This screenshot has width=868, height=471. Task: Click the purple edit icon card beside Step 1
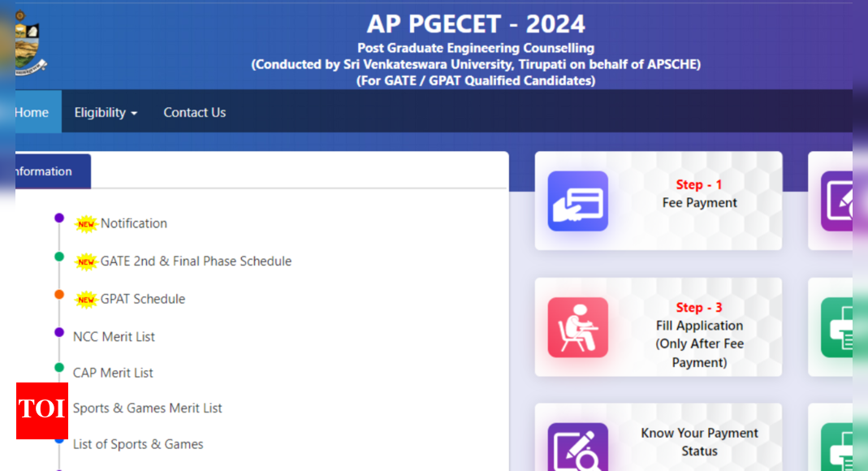[x=836, y=201]
